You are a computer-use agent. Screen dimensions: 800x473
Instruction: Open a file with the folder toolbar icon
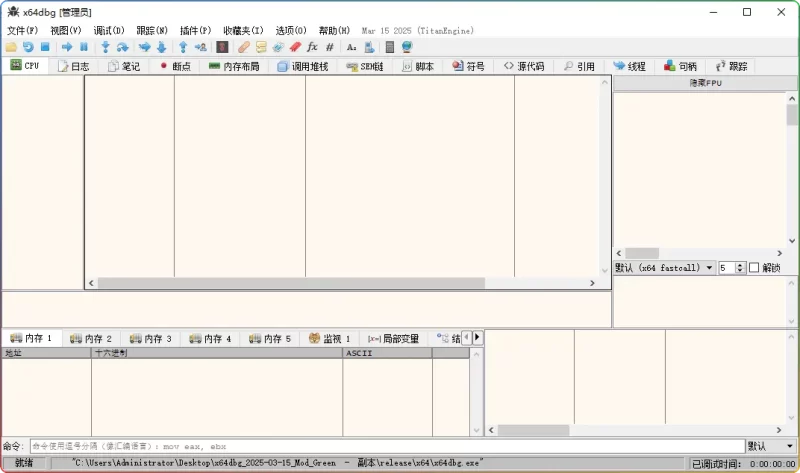coord(11,47)
